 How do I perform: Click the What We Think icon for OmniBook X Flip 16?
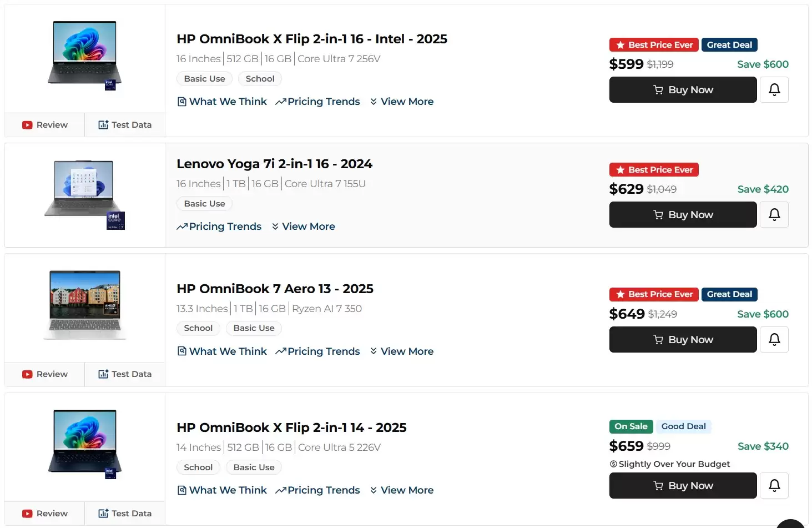(x=181, y=102)
